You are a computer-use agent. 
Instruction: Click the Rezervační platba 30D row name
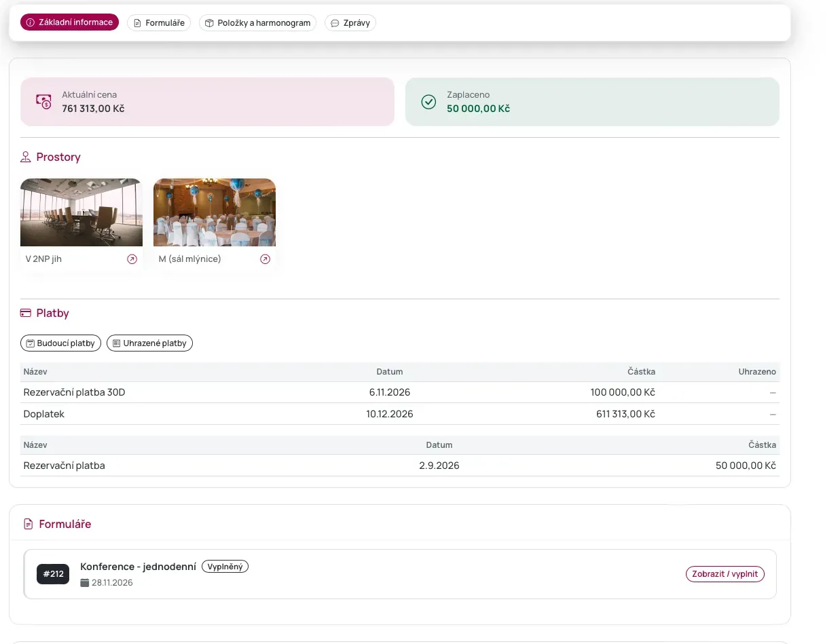(75, 392)
